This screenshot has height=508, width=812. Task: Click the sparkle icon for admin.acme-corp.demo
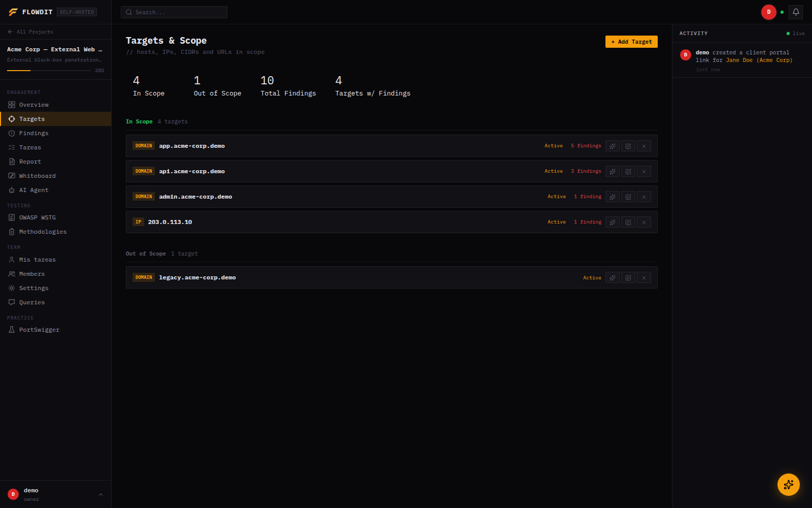point(613,197)
